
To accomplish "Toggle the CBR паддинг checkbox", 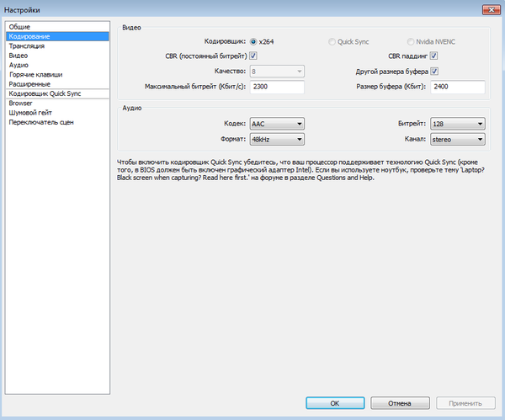I will tap(433, 56).
